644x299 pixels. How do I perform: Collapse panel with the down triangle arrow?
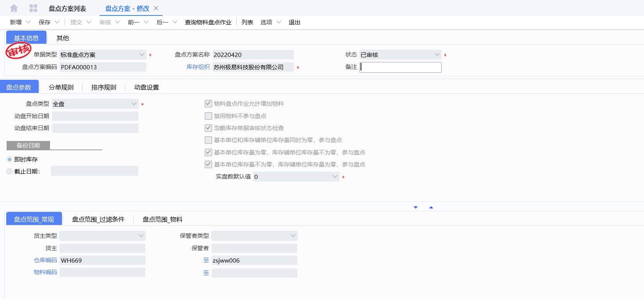click(x=416, y=208)
